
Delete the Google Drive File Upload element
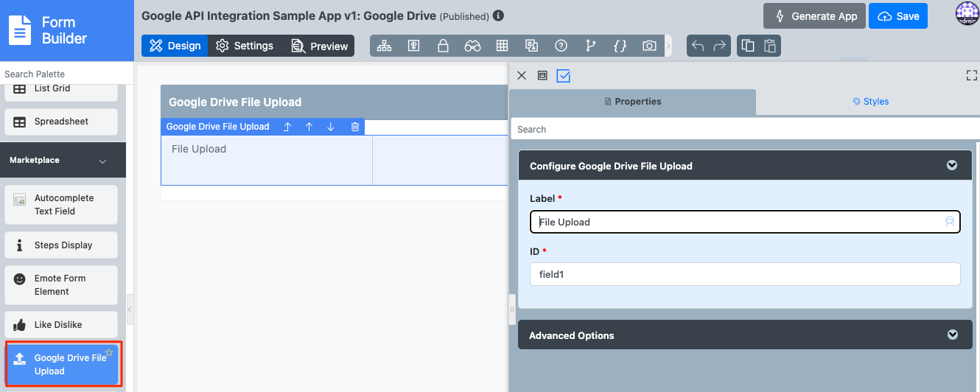click(355, 127)
